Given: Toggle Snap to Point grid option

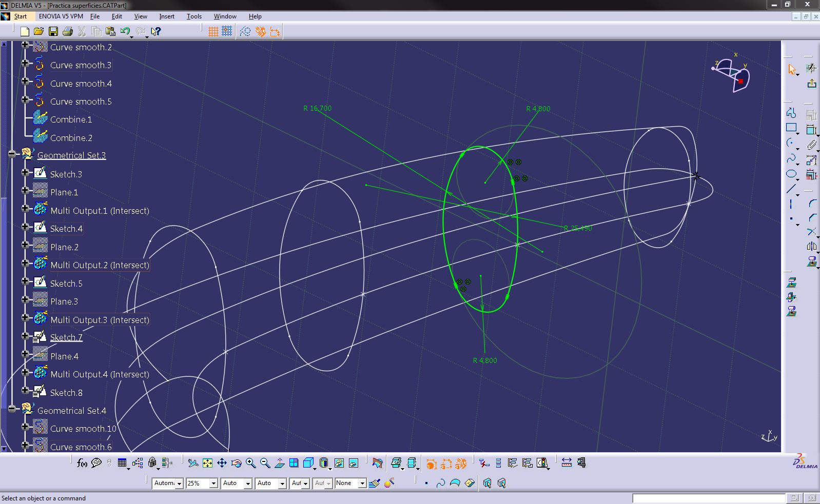Looking at the screenshot, I should tap(227, 31).
